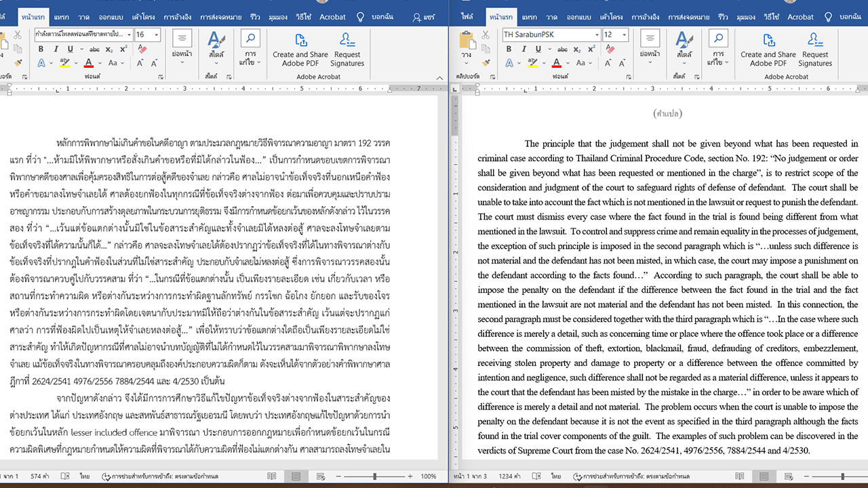Click Request Signatures in left window
This screenshot has width=868, height=488.
pos(347,49)
